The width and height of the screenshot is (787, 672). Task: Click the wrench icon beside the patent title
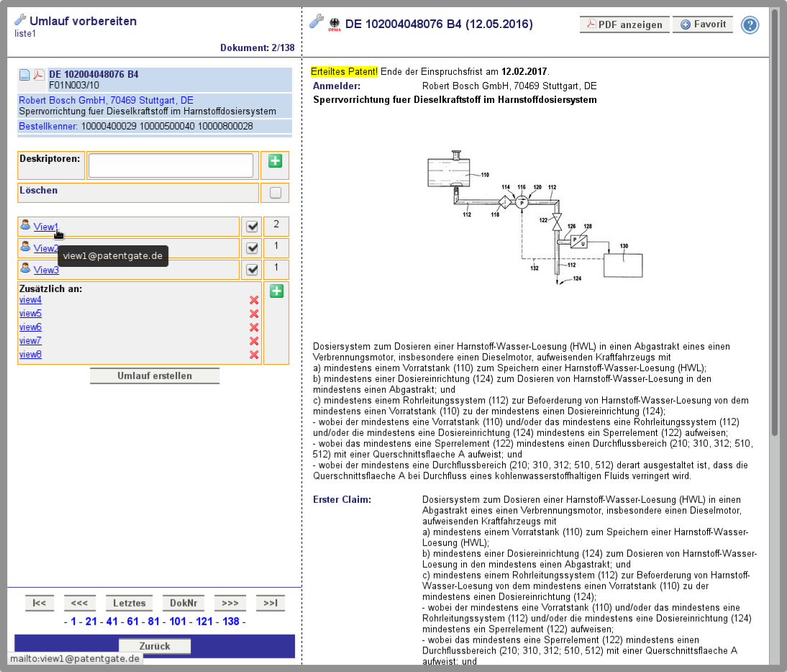317,21
